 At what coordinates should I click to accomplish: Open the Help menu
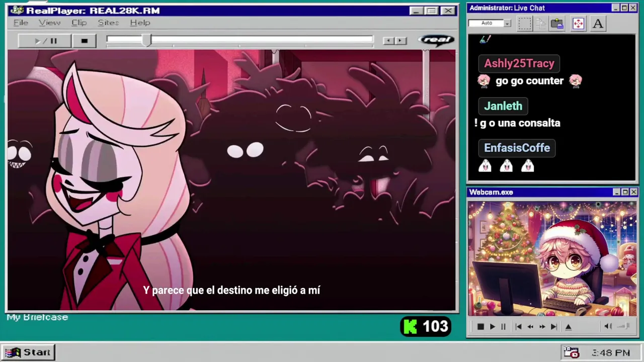[140, 23]
